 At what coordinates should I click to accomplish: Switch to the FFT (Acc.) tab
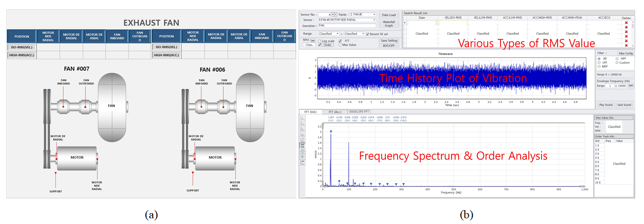(x=335, y=112)
